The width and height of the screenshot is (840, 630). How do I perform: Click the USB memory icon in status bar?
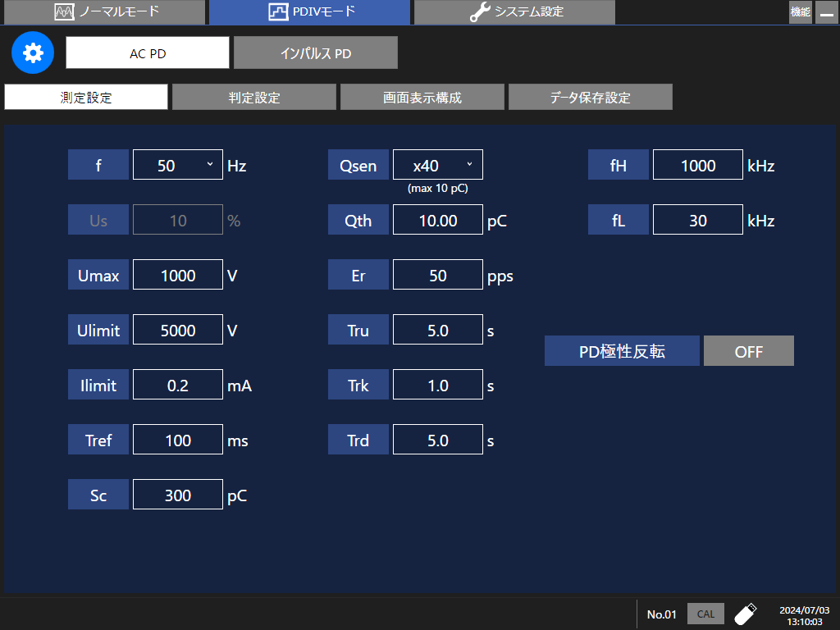pos(746,613)
